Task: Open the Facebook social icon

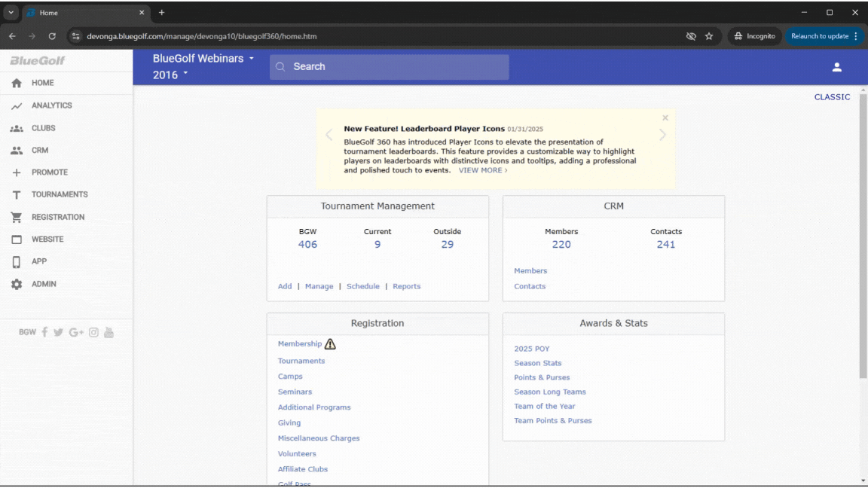Action: [45, 332]
